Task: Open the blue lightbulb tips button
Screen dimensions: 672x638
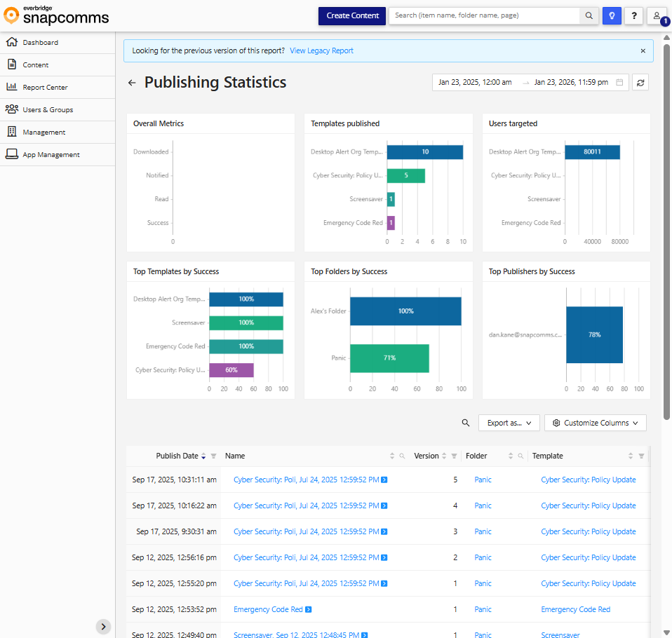Action: click(612, 16)
